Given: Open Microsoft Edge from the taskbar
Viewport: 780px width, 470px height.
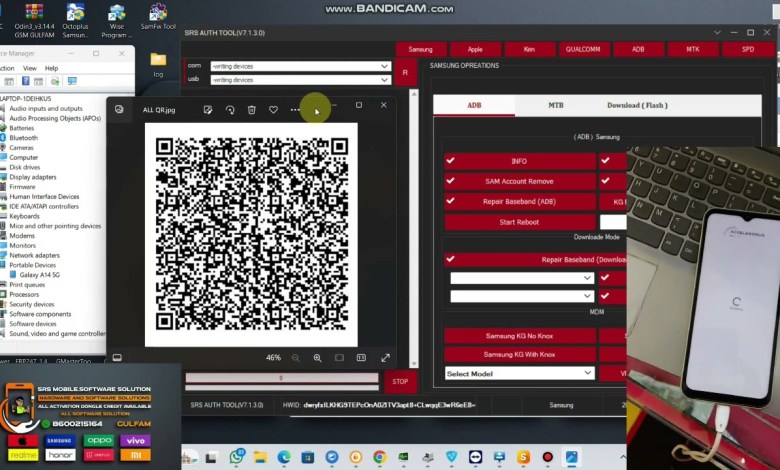Looking at the screenshot, I should tap(284, 457).
